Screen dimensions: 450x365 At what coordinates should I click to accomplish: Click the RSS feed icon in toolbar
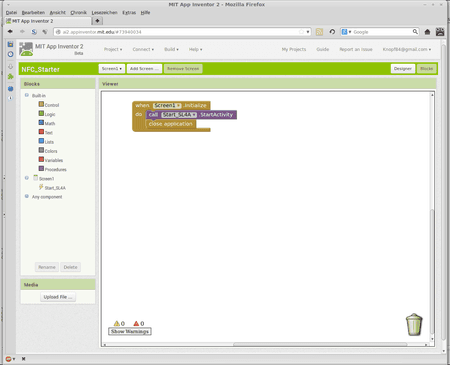point(319,32)
